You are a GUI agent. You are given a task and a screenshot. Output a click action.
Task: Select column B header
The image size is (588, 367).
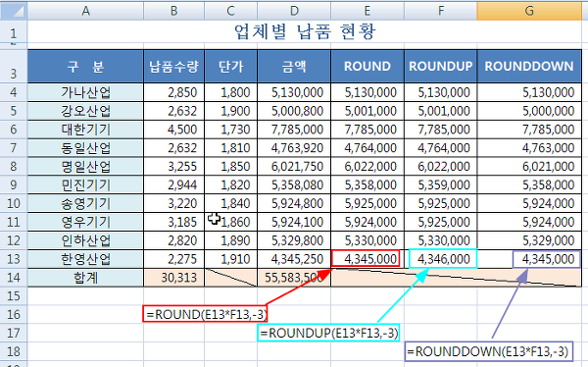(x=174, y=11)
